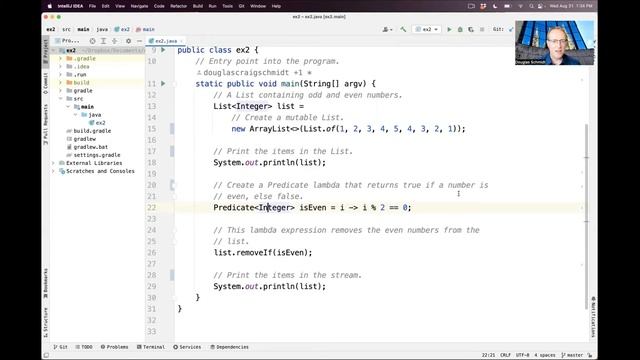Viewport: 640px width, 360px height.
Task: Expand the .run folder
Action: [x=60, y=75]
